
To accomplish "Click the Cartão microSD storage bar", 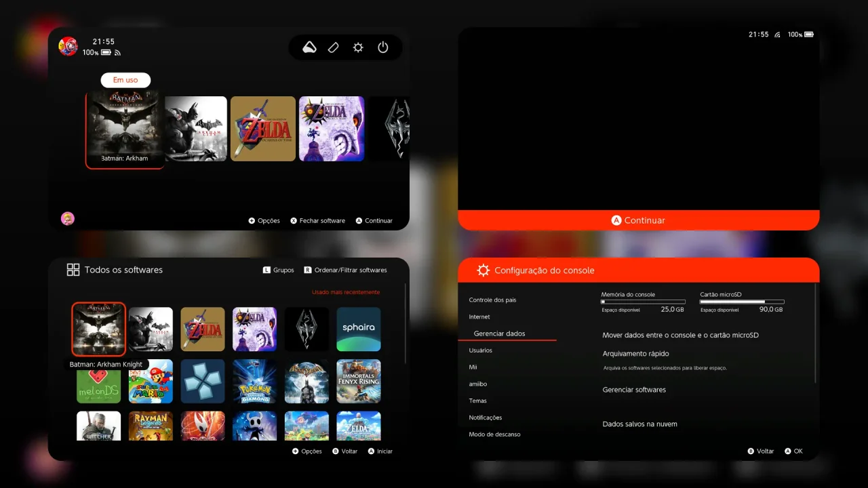I will click(x=742, y=302).
